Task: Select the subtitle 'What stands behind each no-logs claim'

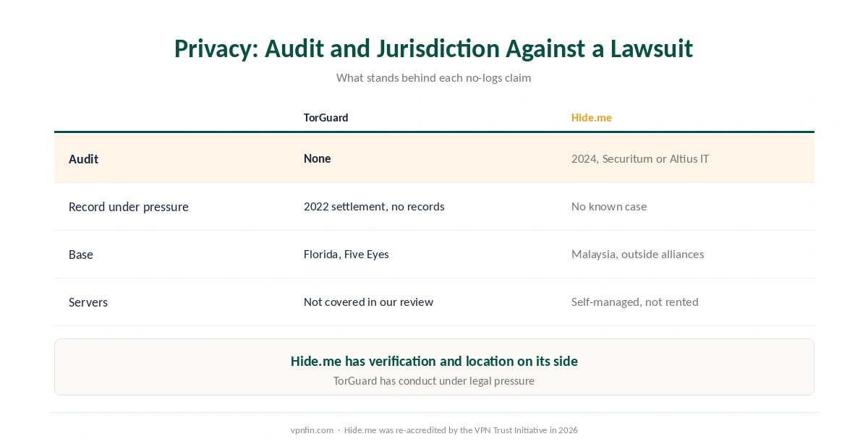Action: click(433, 77)
